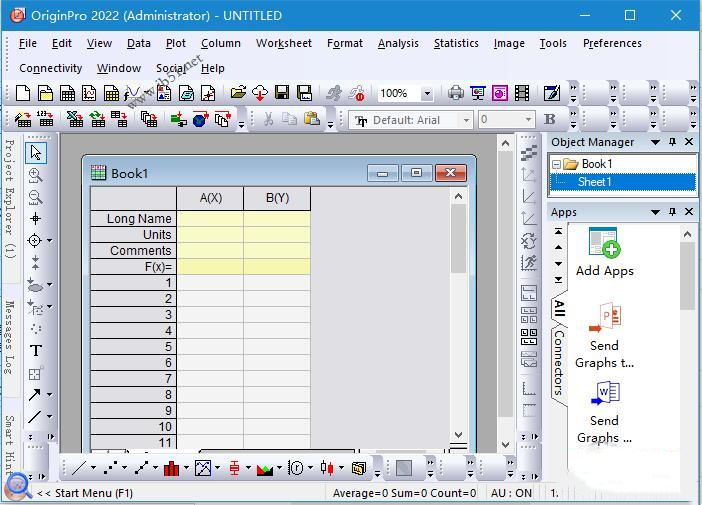Click the Paste clipboard icon

pos(312,119)
